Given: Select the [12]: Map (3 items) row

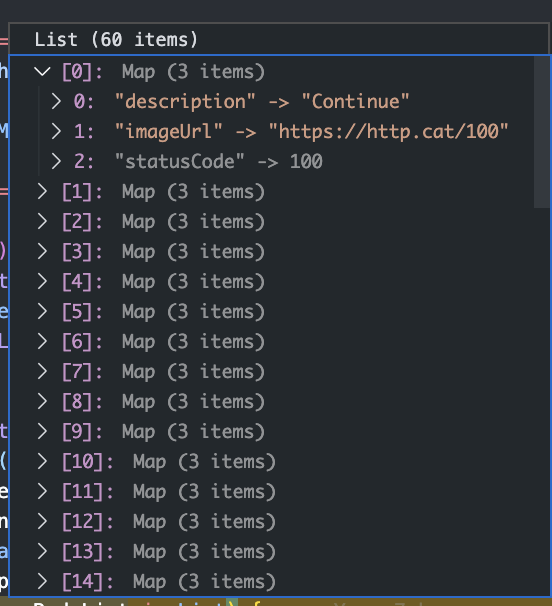Looking at the screenshot, I should point(271,521).
